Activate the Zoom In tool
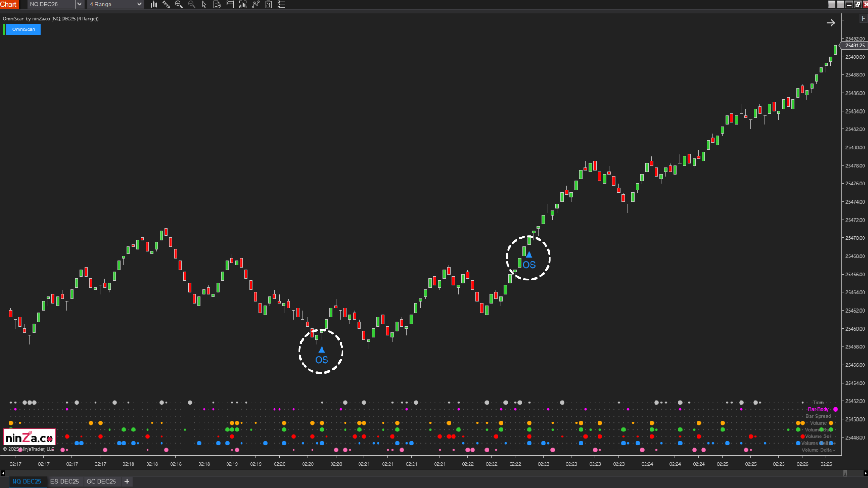 click(x=179, y=5)
